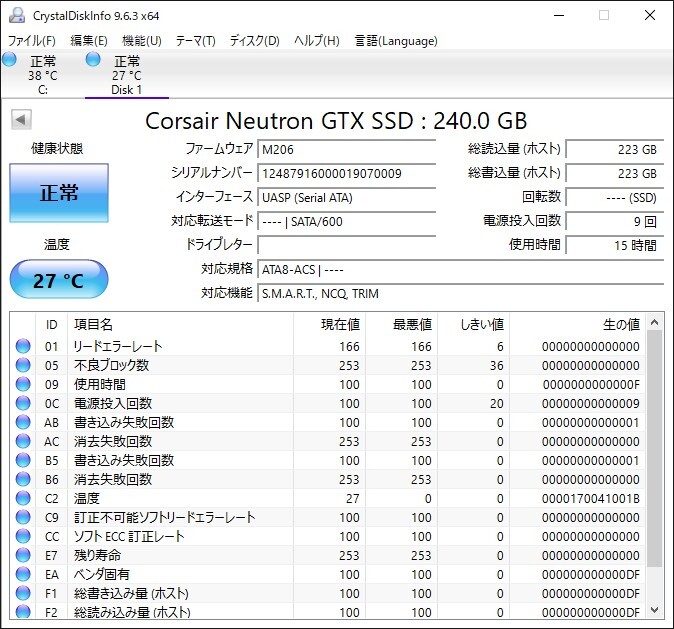Viewport: 674px width, 629px height.
Task: Click status orb of row C9
Action: 23,517
